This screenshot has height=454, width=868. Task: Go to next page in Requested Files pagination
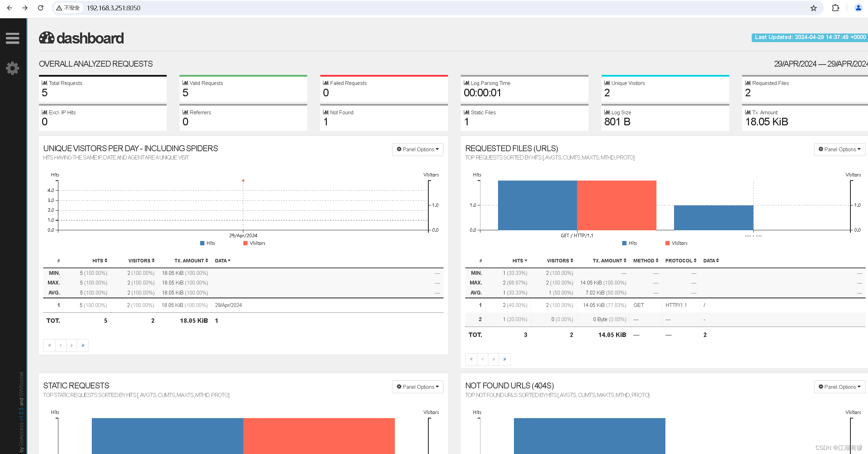494,359
